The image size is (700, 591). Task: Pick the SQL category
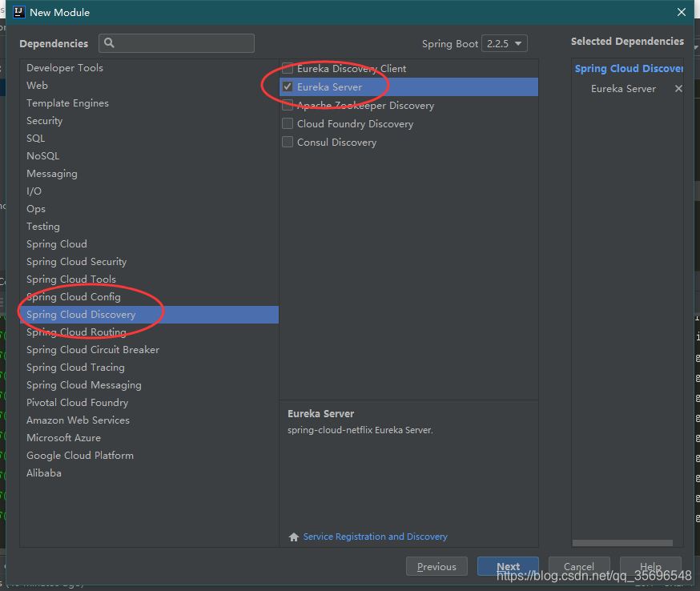[149, 139]
